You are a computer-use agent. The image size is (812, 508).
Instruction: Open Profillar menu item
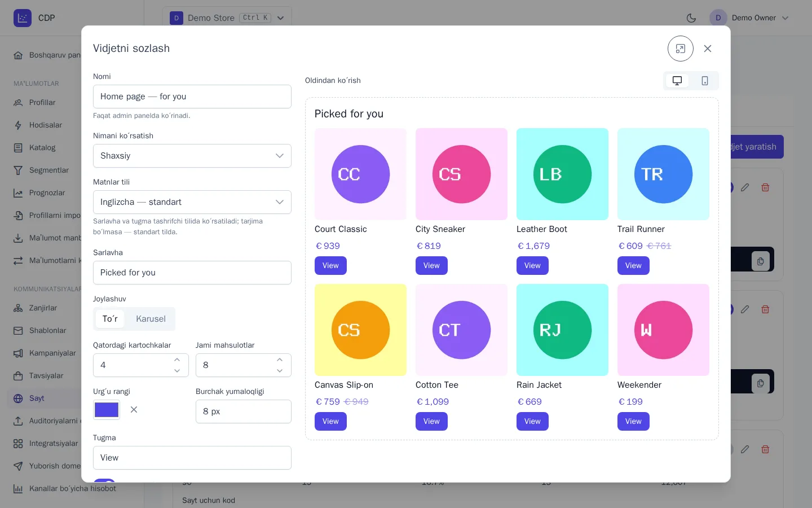point(42,103)
